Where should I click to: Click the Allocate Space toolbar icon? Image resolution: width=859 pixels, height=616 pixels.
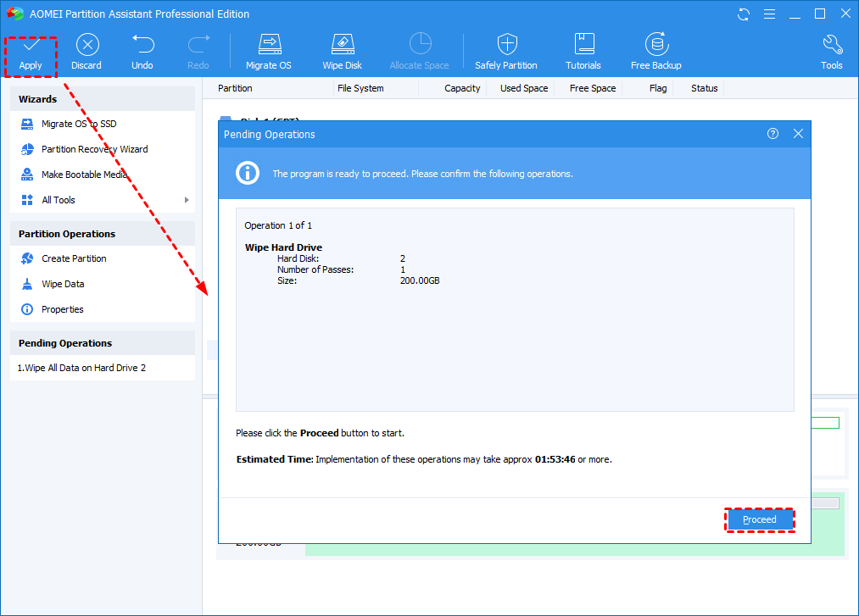click(x=421, y=44)
